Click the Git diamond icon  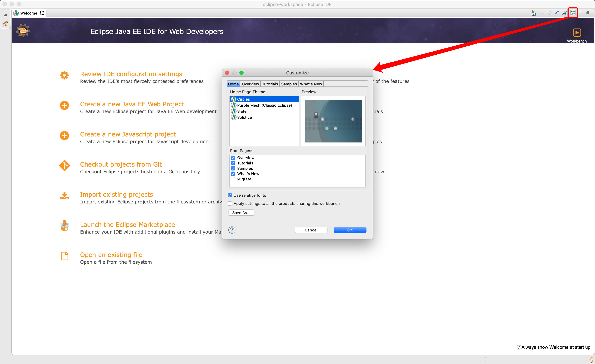pos(64,166)
